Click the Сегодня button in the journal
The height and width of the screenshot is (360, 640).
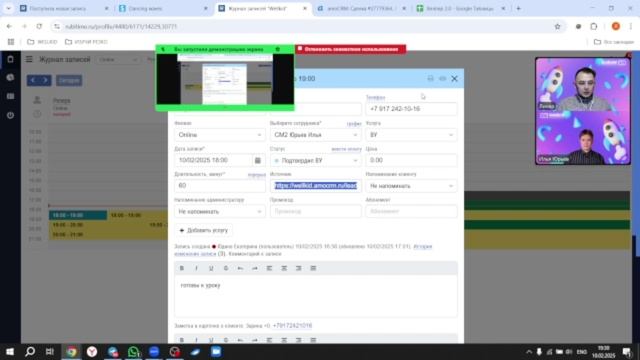click(69, 80)
